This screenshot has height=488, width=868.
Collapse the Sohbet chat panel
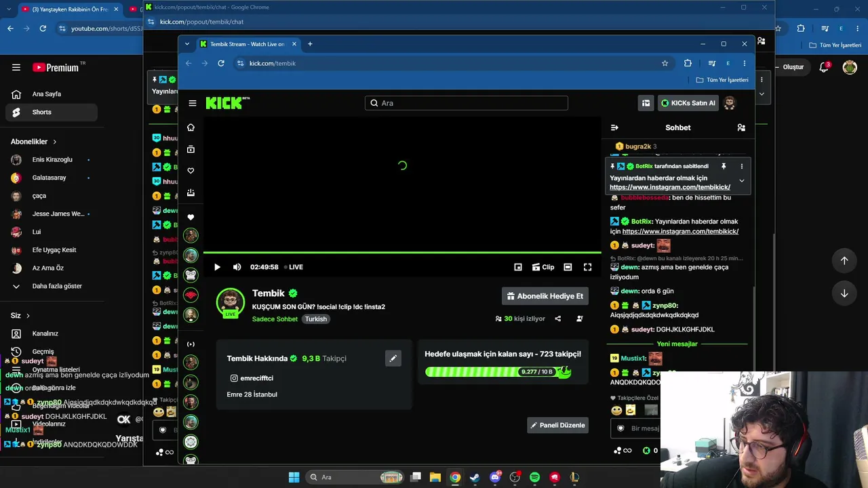(614, 127)
